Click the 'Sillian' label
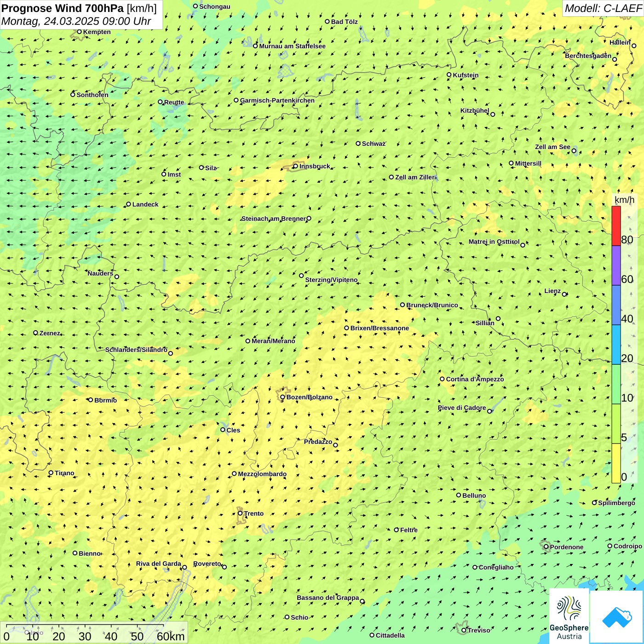Screen dimensions: 644x644 [x=485, y=323]
